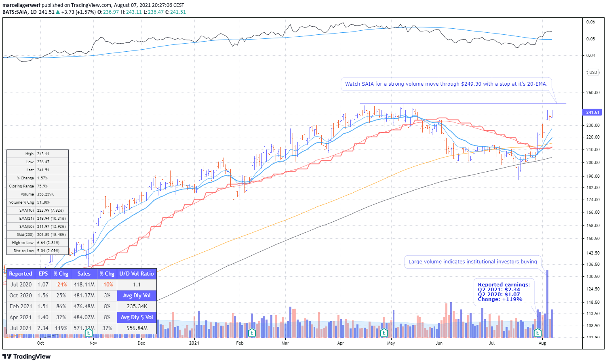Click the USD currency label on price axis
This screenshot has width=607, height=364.
(x=593, y=72)
